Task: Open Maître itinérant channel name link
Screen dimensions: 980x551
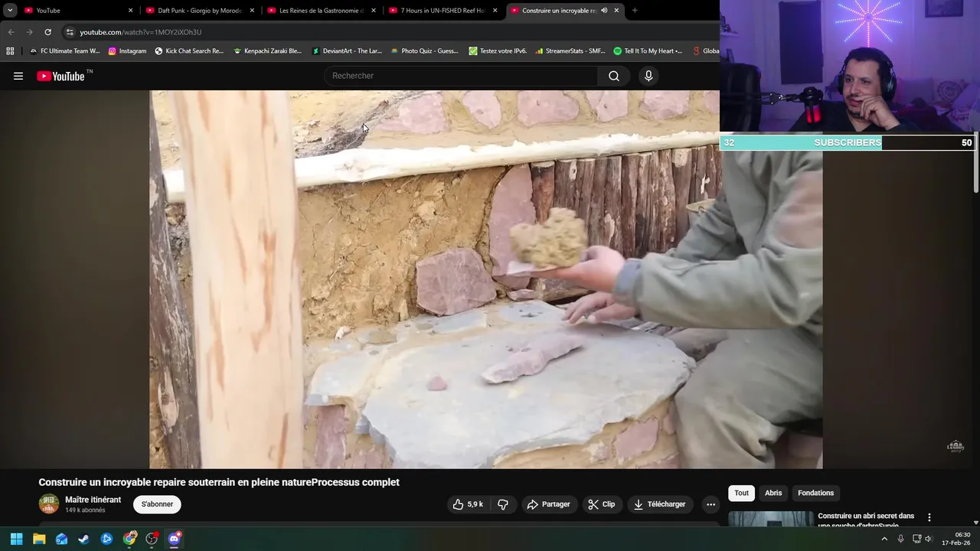Action: 93,500
